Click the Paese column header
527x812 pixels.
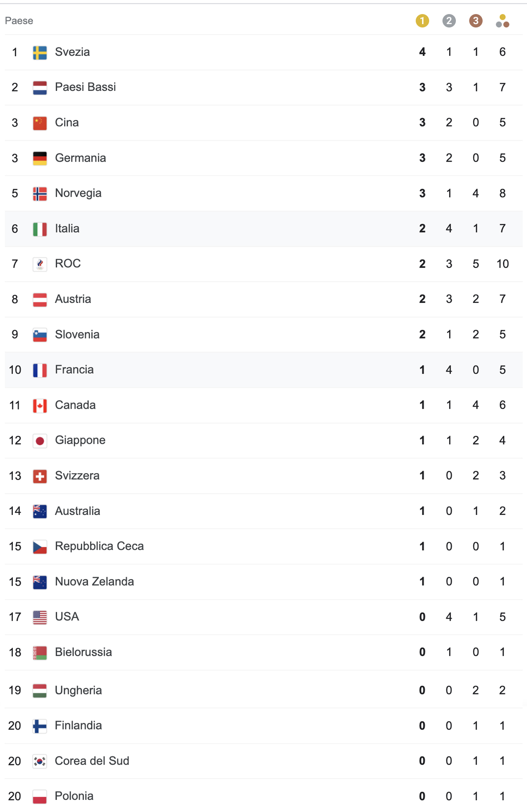(x=19, y=21)
